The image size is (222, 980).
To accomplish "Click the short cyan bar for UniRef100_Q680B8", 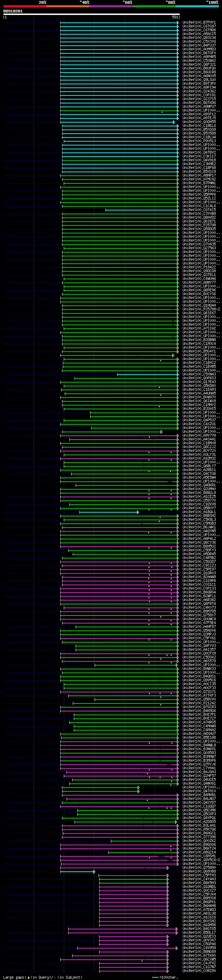I will tap(78, 872).
